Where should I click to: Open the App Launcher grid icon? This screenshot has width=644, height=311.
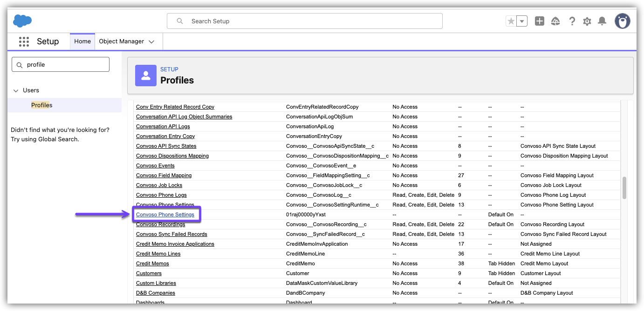point(24,41)
